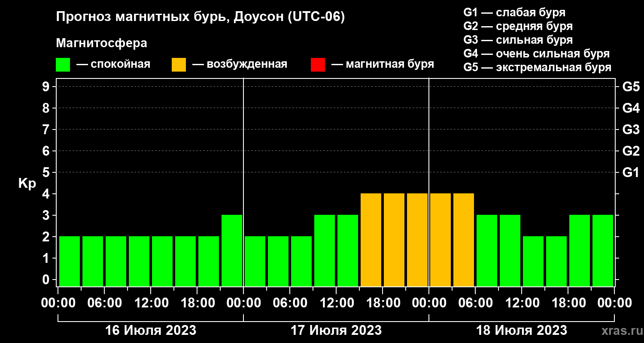Click the 'G4 — очень сильная буря' line
The height and width of the screenshot is (343, 644).
[x=536, y=54]
